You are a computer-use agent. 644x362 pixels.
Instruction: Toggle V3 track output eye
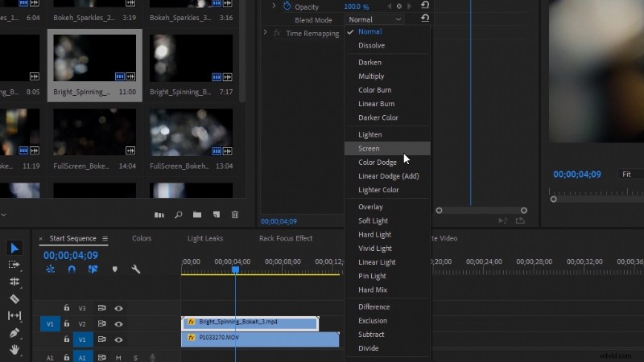pos(118,308)
